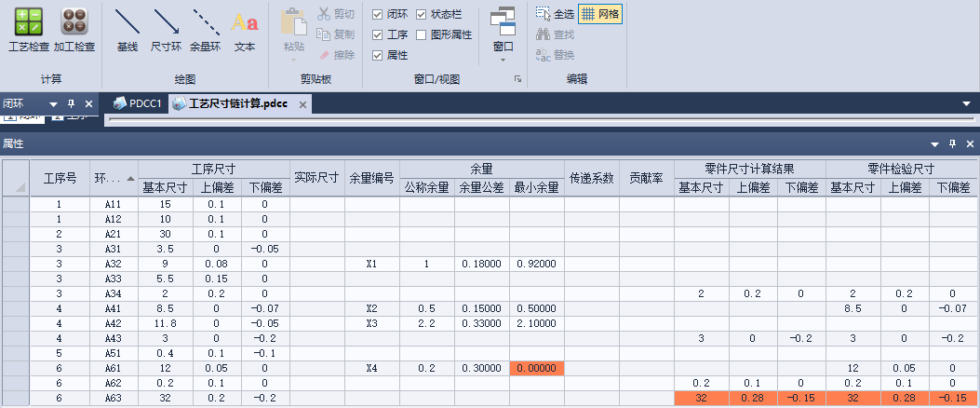Click the 复制 copy button
This screenshot has width=980, height=408.
336,34
